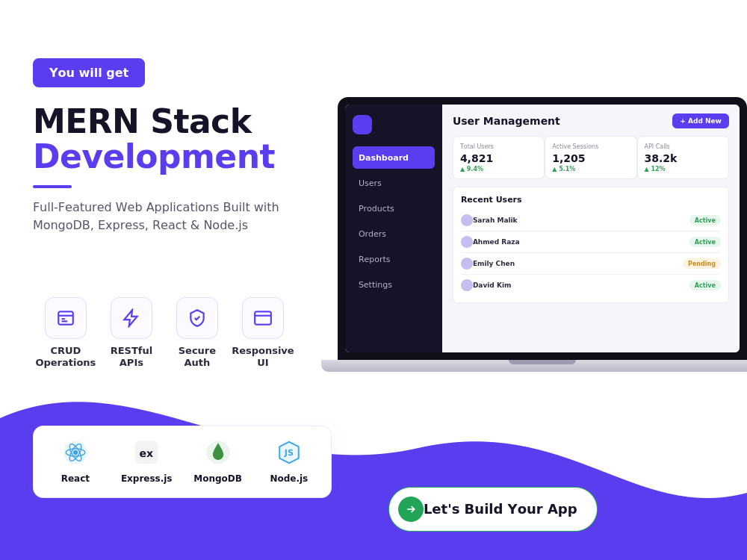
Task: Click the User Management title
Action: [x=506, y=122]
